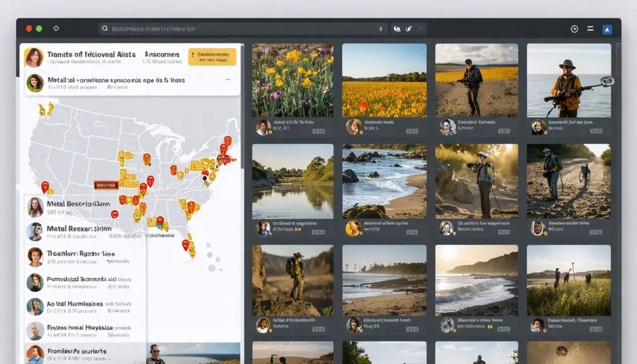Open the detectorist in yellow jacket by sea photo

click(x=569, y=80)
